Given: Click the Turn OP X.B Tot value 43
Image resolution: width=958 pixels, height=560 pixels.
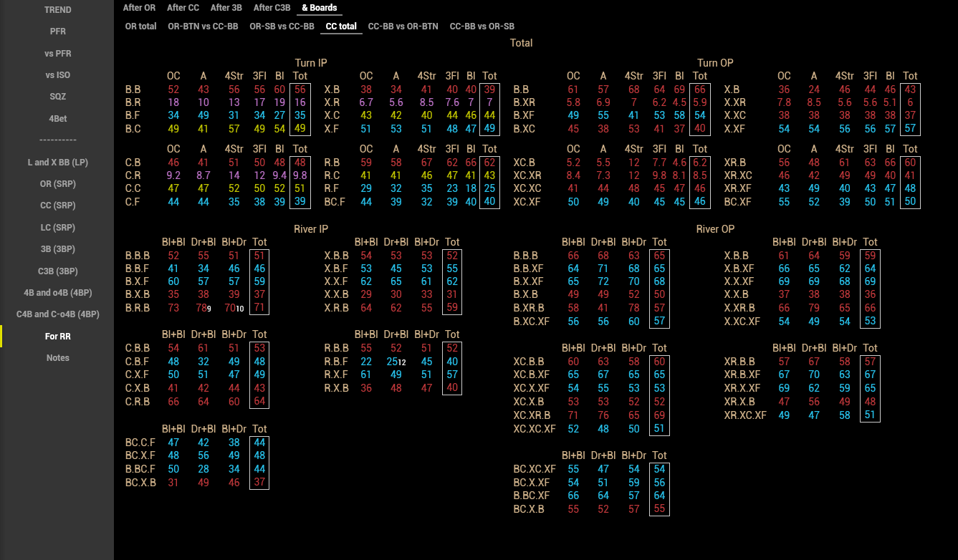Looking at the screenshot, I should (910, 90).
